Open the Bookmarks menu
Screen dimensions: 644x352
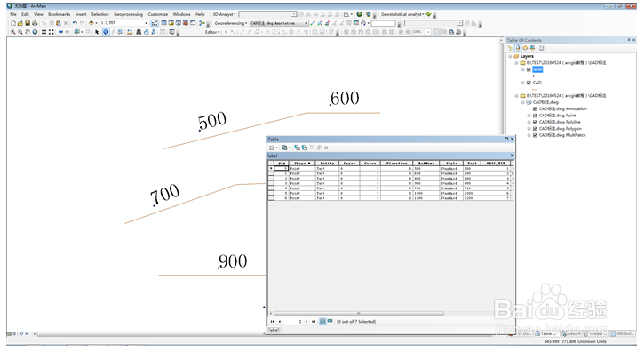60,14
